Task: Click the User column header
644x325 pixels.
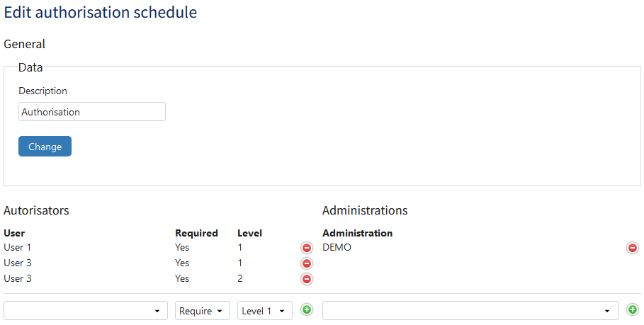Action: (x=14, y=233)
